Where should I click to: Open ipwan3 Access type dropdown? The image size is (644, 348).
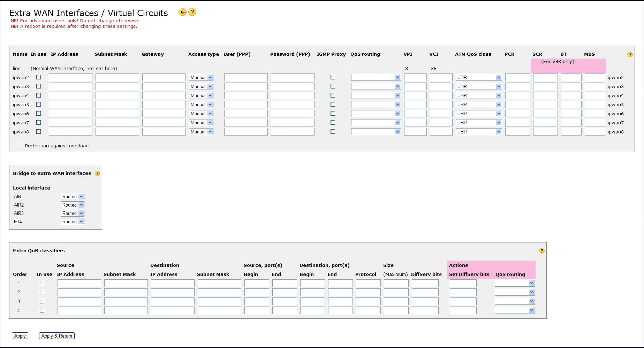tap(201, 86)
